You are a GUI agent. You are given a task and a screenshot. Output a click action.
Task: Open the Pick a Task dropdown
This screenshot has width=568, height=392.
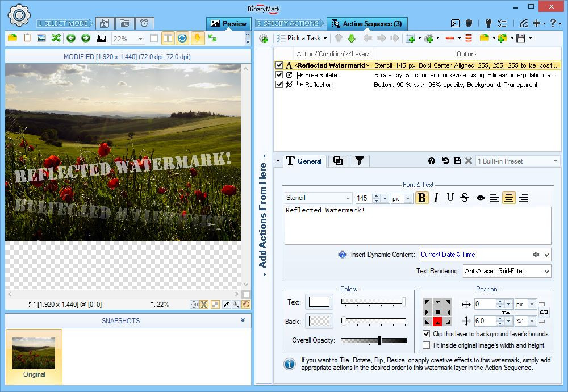(302, 38)
